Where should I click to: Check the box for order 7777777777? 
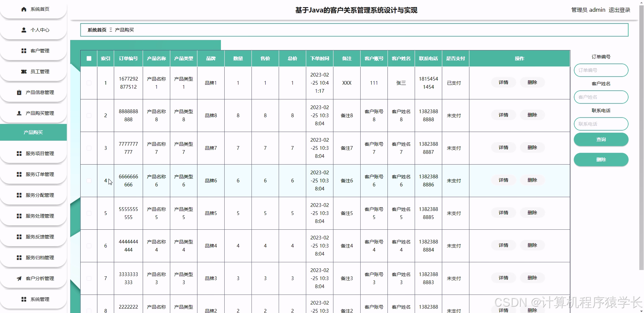pos(89,148)
